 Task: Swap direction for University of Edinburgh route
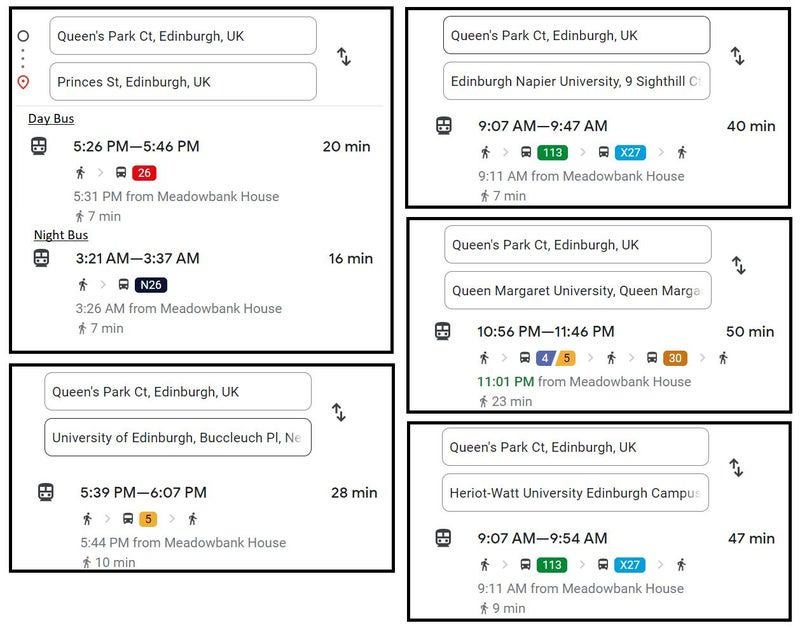click(339, 412)
